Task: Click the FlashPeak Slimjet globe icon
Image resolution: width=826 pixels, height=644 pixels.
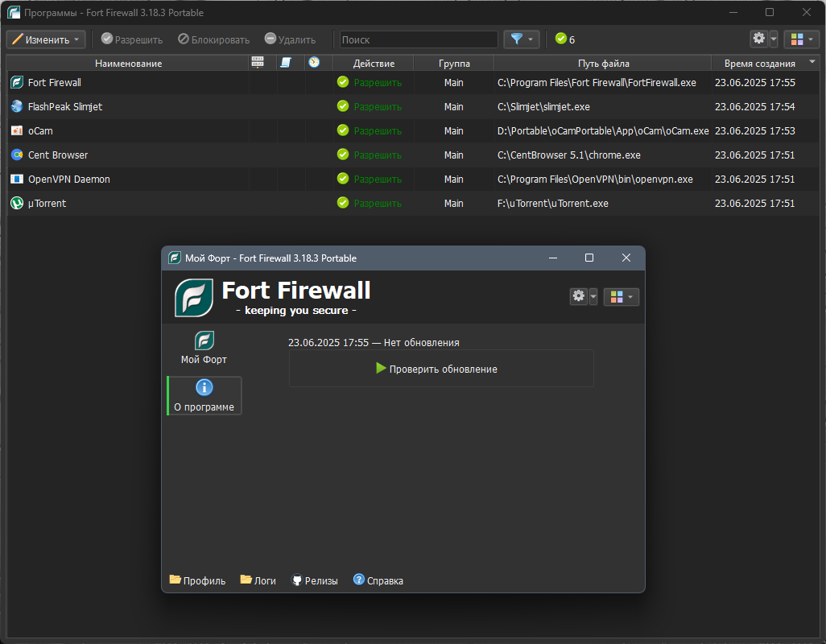Action: pos(17,106)
